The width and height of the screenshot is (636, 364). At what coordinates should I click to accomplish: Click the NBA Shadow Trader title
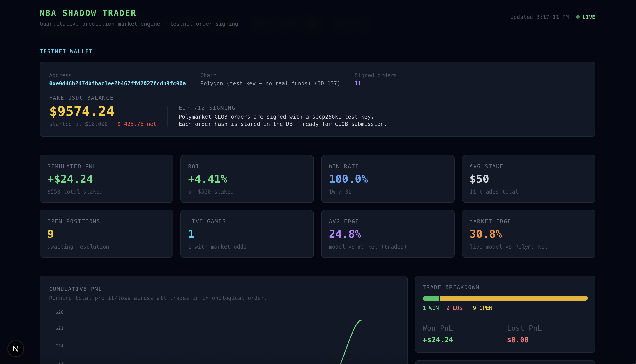click(x=88, y=13)
